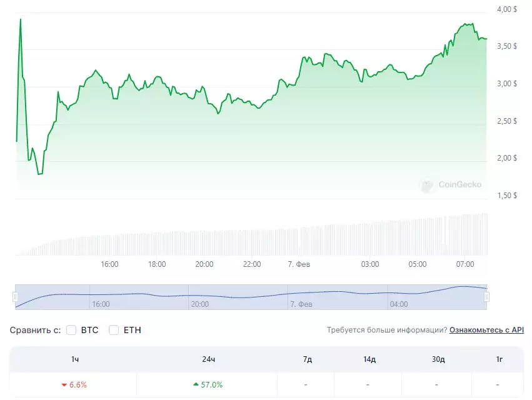Click the '7. Фев' date label under chart
Image resolution: width=532 pixels, height=400 pixels.
(299, 264)
